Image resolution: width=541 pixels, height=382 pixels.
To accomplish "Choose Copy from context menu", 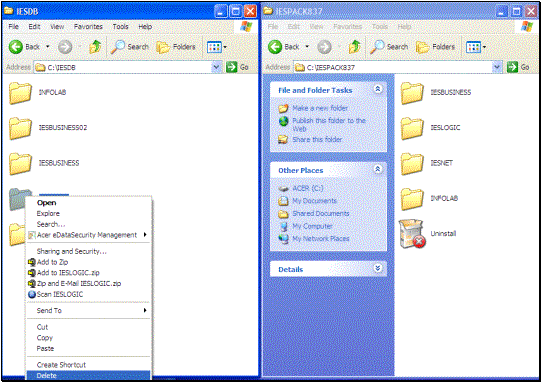I will [88, 337].
